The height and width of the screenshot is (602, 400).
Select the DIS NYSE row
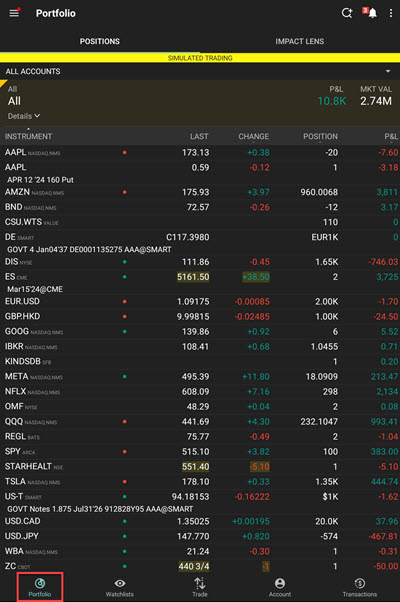coord(200,262)
